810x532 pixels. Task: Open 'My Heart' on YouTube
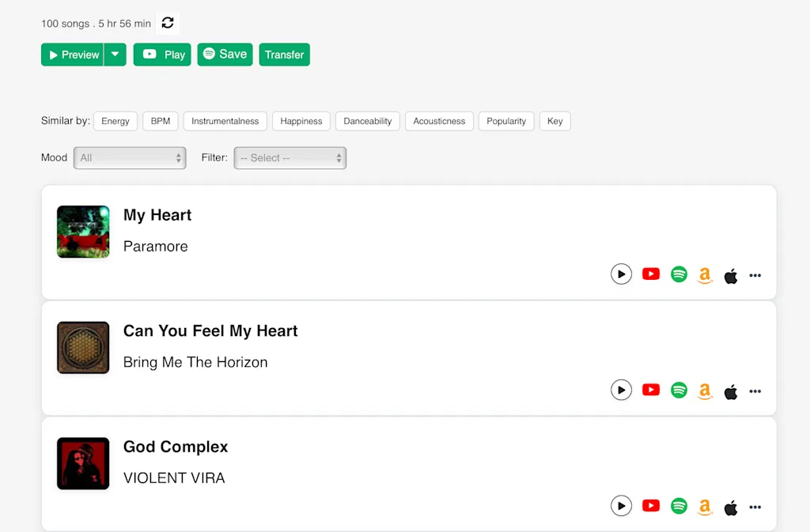tap(650, 274)
